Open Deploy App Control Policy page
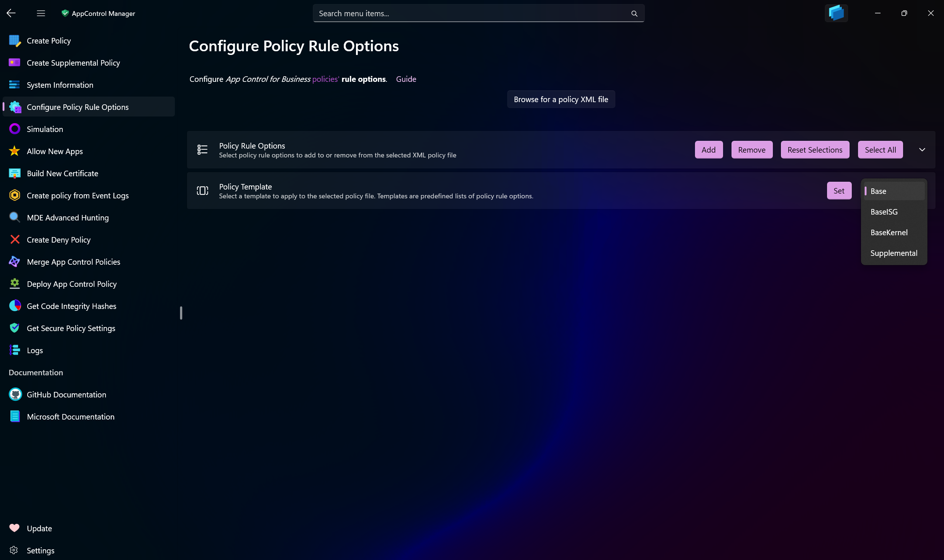944x560 pixels. (x=89, y=284)
